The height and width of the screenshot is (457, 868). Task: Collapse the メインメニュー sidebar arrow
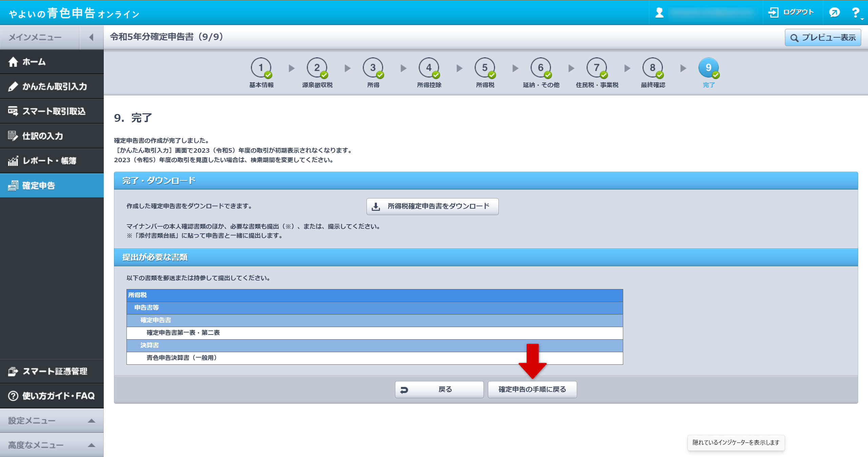tap(91, 37)
